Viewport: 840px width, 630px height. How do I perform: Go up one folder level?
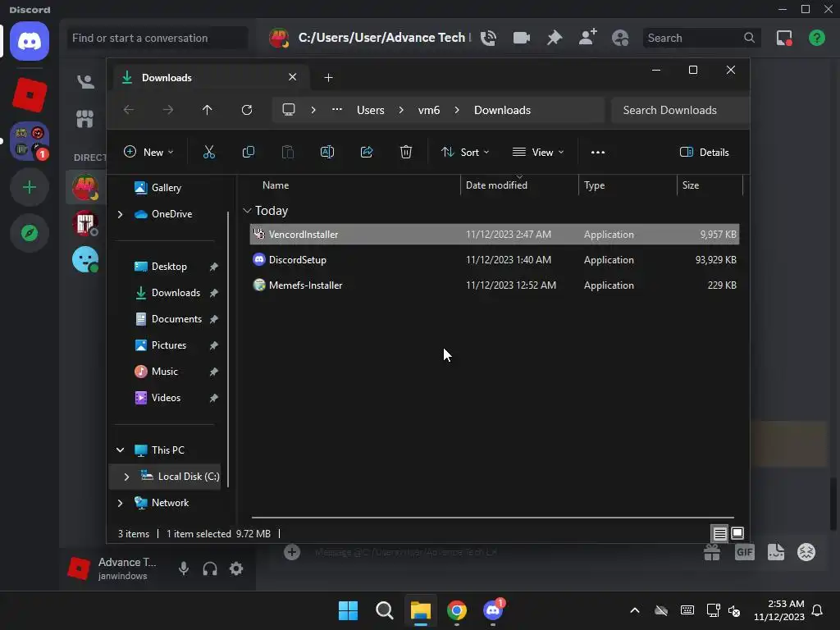click(x=208, y=110)
